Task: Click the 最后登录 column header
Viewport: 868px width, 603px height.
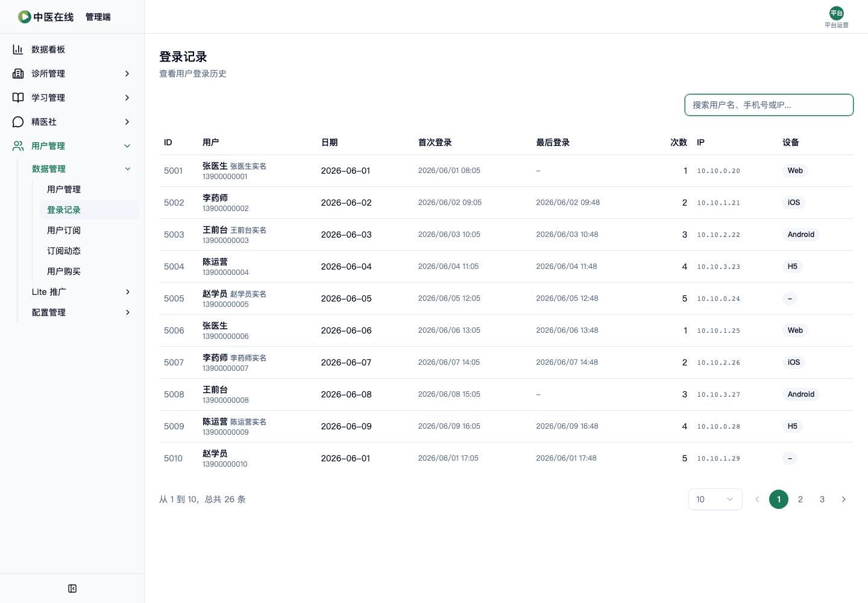Action: pyautogui.click(x=553, y=142)
